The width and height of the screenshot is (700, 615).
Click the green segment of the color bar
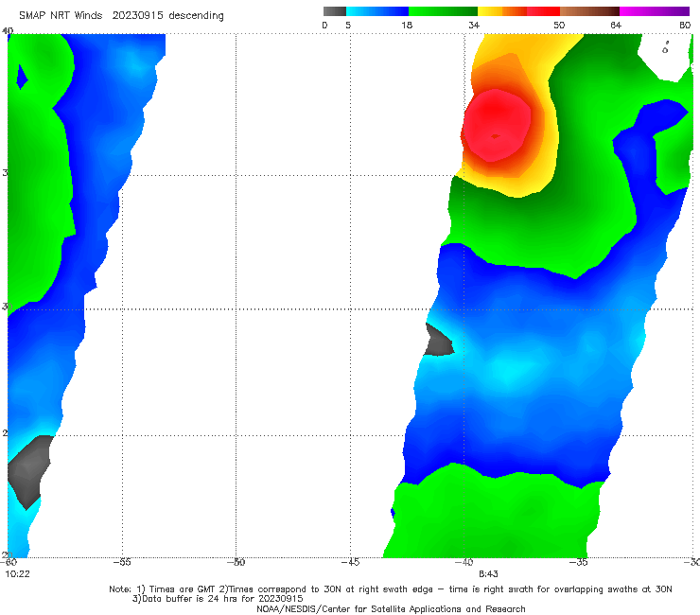coord(443,11)
